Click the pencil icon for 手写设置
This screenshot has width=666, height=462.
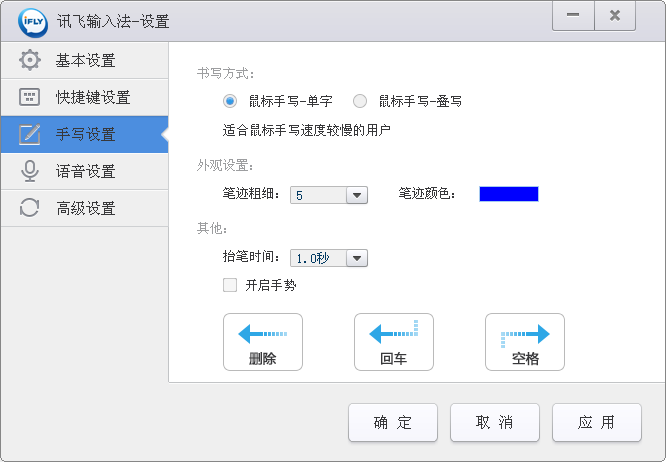pyautogui.click(x=30, y=134)
